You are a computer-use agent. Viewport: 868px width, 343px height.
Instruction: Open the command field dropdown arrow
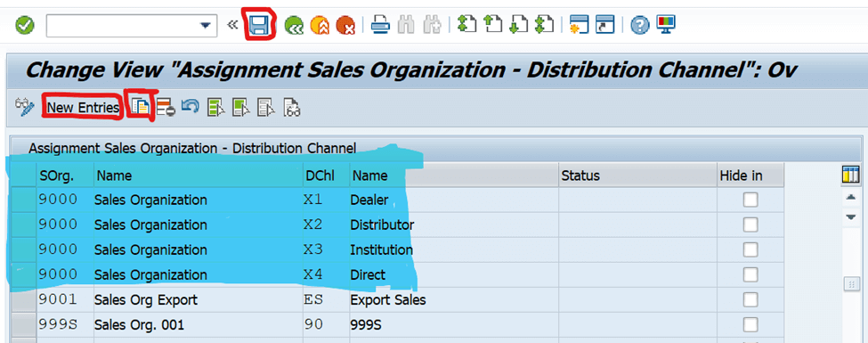206,26
